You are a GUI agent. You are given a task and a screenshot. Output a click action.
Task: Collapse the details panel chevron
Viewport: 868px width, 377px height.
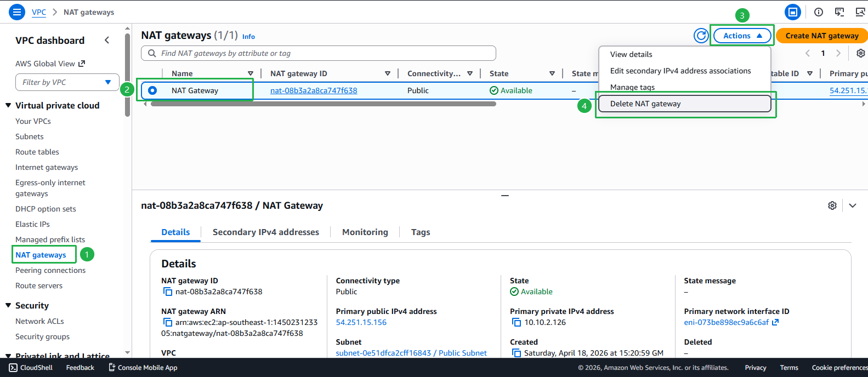pos(853,205)
